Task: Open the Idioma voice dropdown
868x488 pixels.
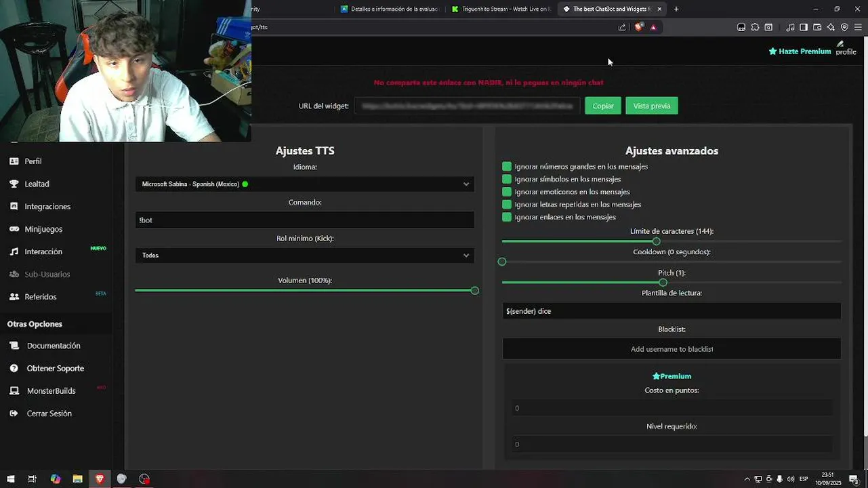Action: [x=305, y=184]
